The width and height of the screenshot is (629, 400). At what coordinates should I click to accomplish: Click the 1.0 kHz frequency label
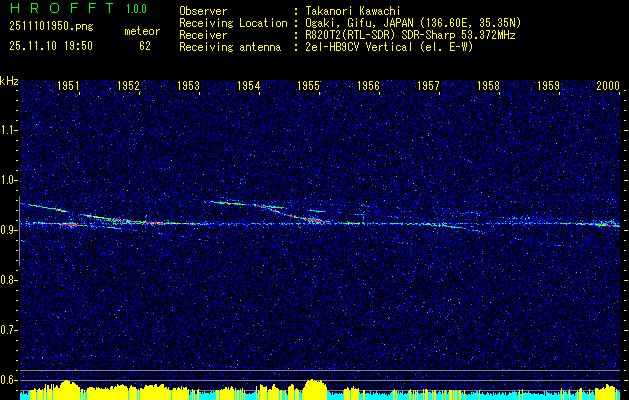coord(8,181)
